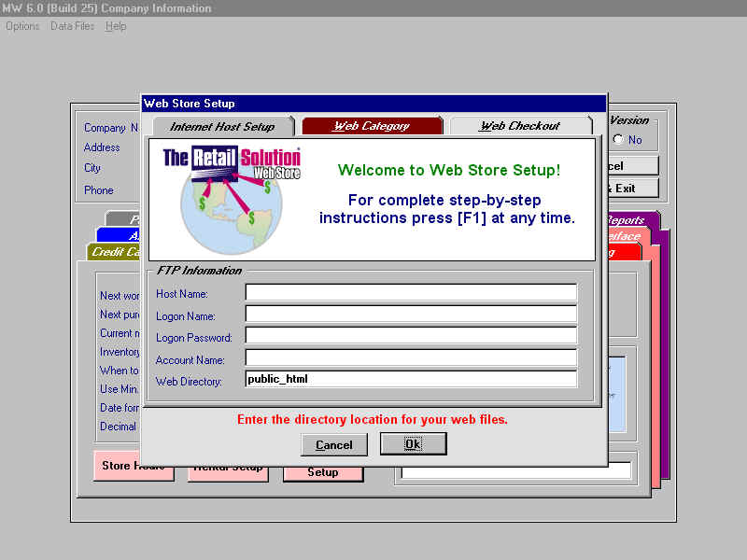Click the pink Setup button in background window
Image resolution: width=747 pixels, height=560 pixels.
tap(323, 474)
